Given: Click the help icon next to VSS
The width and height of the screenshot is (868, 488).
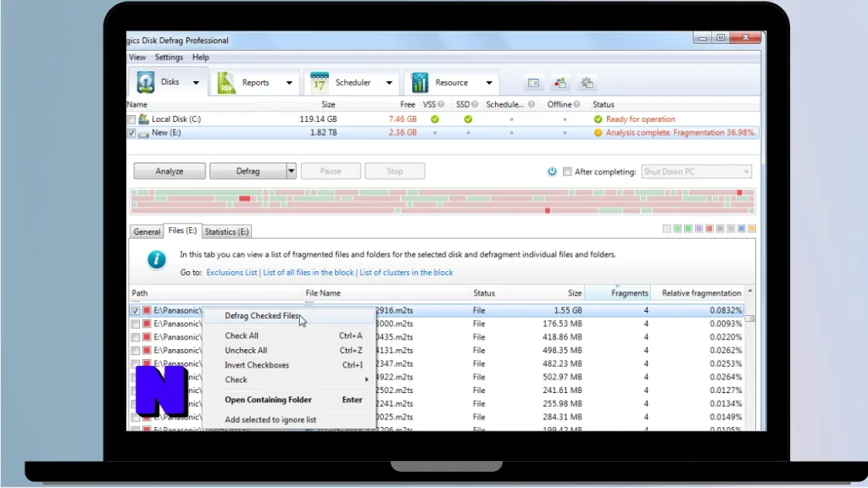Looking at the screenshot, I should tap(441, 104).
